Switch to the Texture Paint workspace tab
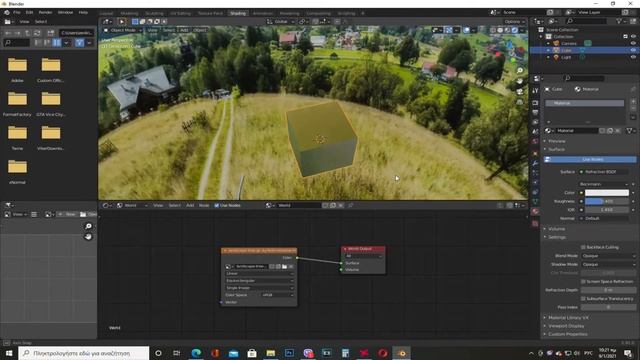Image resolution: width=640 pixels, height=360 pixels. click(x=210, y=13)
